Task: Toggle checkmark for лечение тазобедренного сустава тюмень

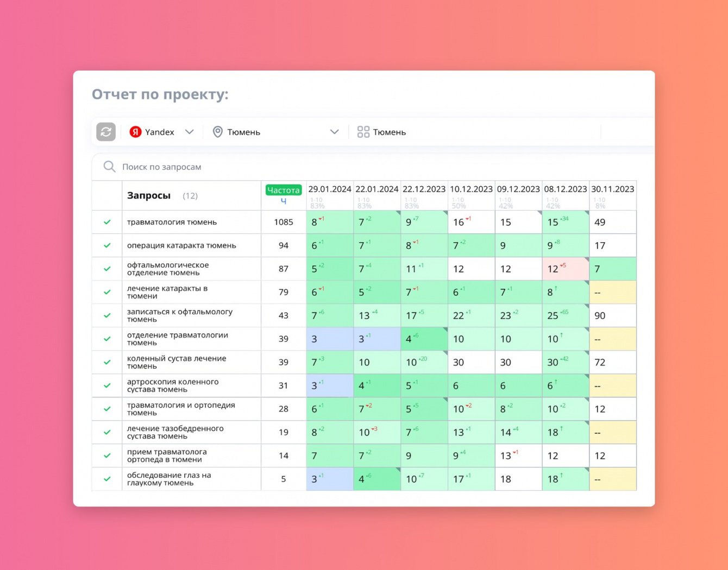Action: click(x=107, y=432)
